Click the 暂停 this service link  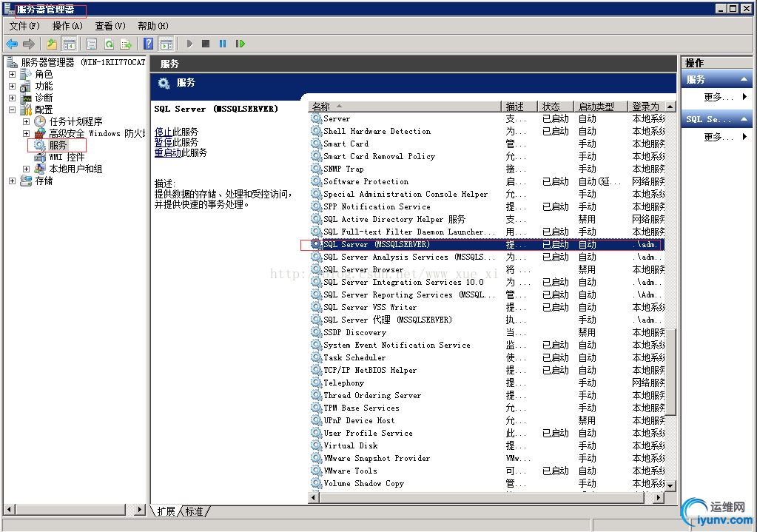click(164, 142)
